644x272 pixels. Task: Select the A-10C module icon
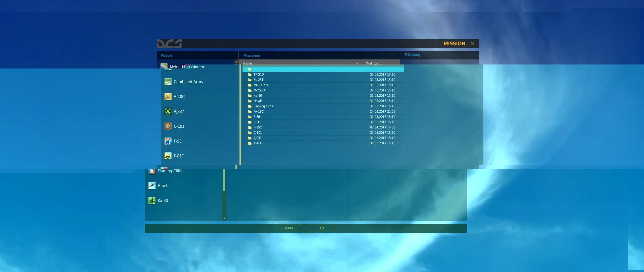click(x=168, y=96)
